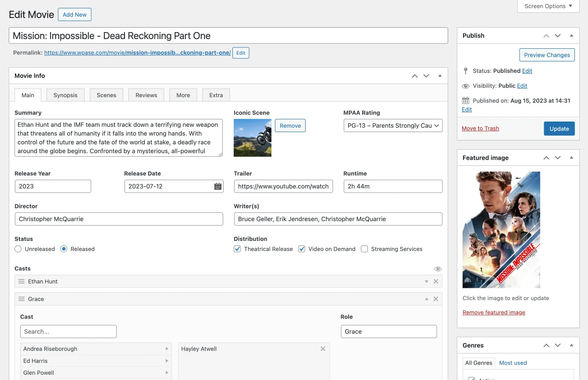This screenshot has height=380, width=588.
Task: Click Preview Changes button
Action: pos(547,55)
